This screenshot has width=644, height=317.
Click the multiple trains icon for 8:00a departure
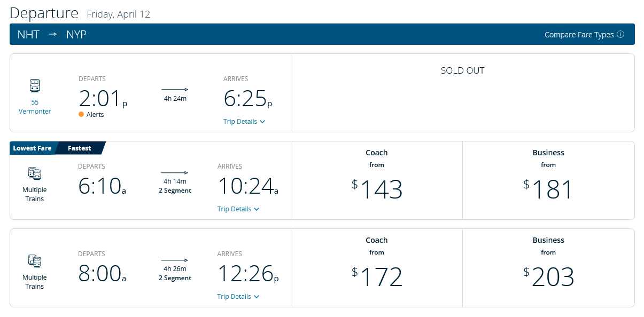[x=35, y=261]
